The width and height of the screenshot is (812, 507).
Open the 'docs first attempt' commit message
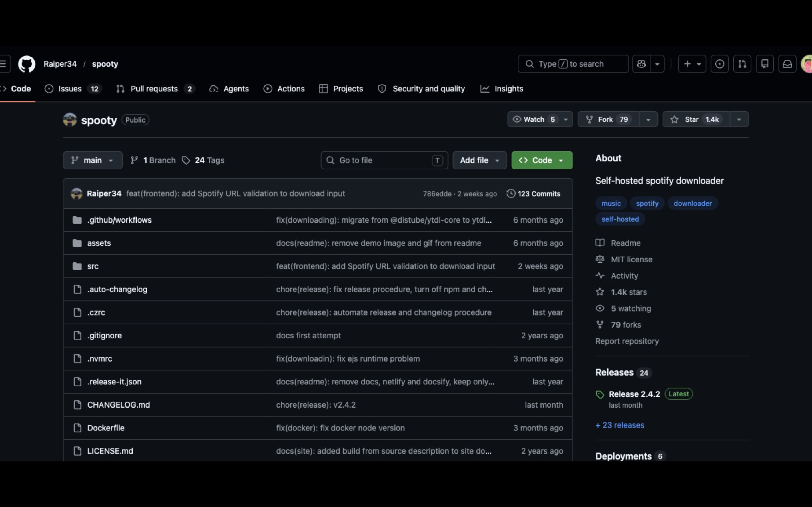[x=308, y=336]
